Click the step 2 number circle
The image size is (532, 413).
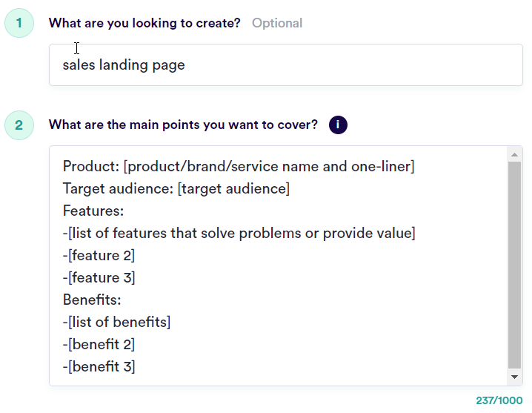pyautogui.click(x=19, y=125)
